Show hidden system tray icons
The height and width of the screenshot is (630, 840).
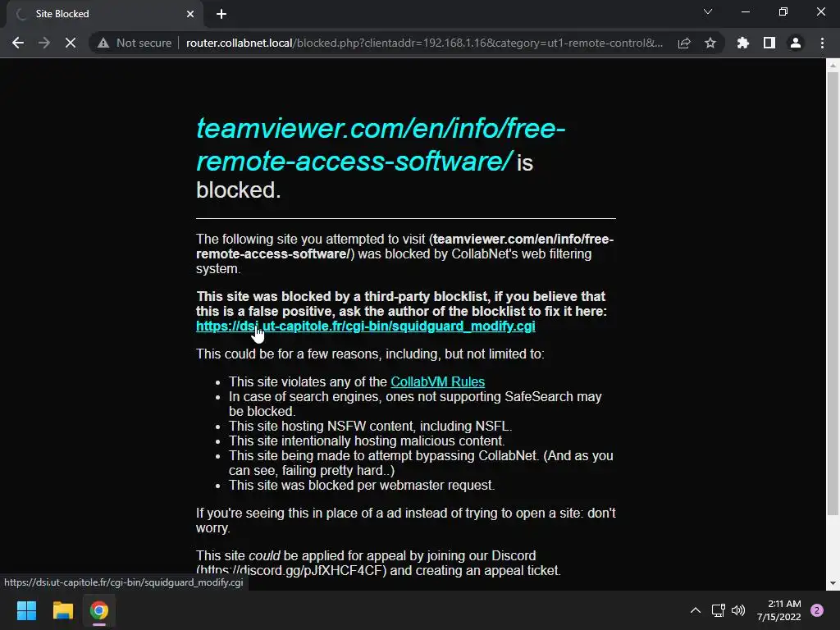point(696,610)
